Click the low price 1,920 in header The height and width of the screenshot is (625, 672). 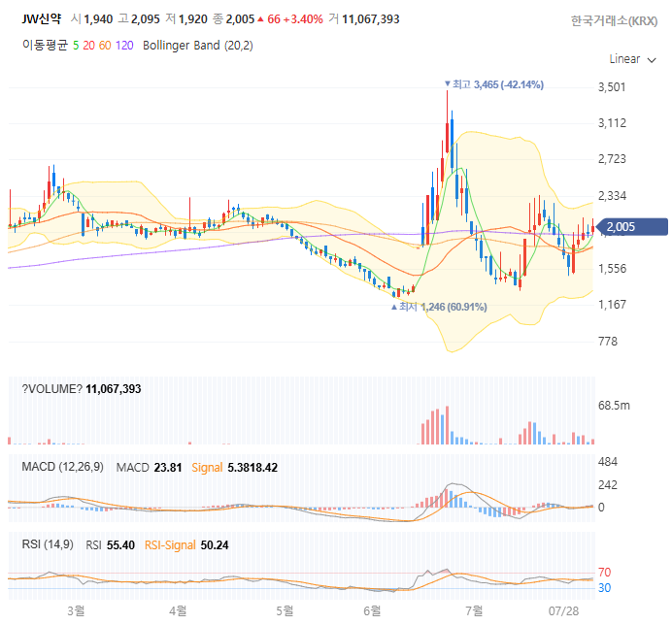pos(193,19)
